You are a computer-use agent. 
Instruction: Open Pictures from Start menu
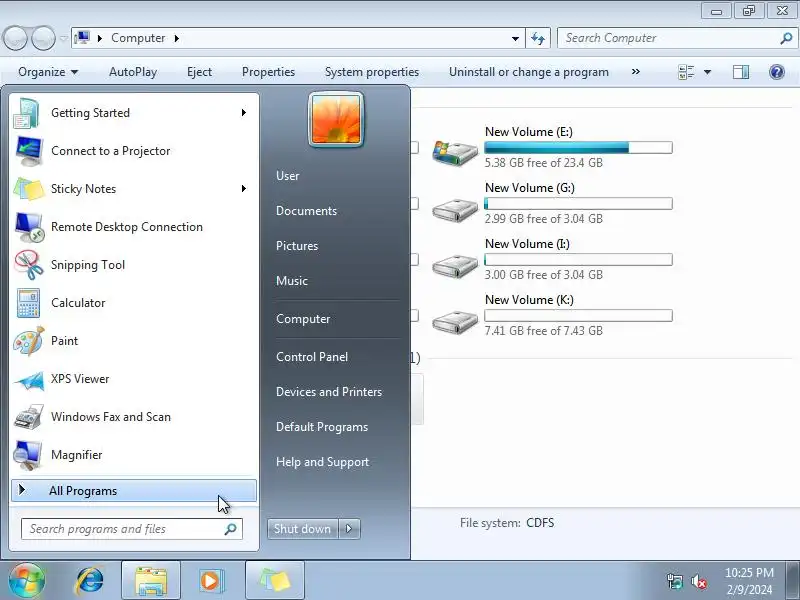click(297, 246)
